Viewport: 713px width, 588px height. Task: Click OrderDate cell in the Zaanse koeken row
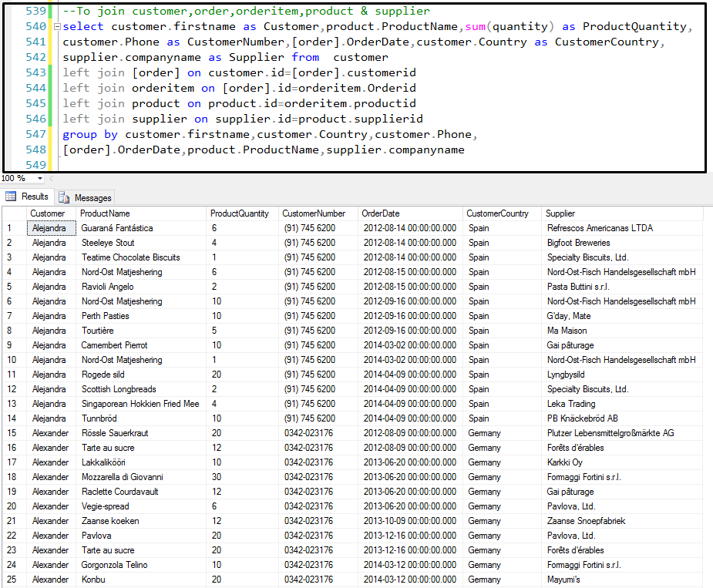pyautogui.click(x=410, y=521)
